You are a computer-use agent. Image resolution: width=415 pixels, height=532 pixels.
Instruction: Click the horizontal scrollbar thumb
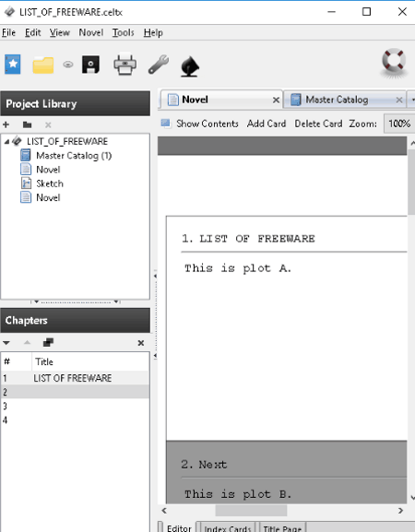(251, 510)
